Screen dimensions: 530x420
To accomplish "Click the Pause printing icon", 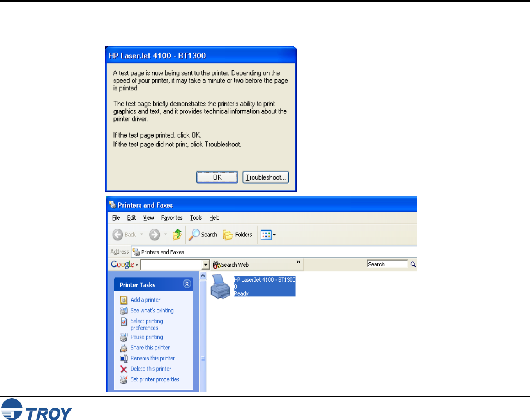I will click(124, 337).
